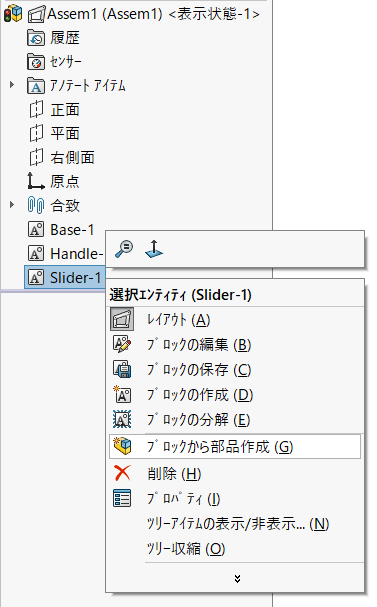
Task: Expand the context menu's hidden items chevron
Action: click(x=237, y=579)
